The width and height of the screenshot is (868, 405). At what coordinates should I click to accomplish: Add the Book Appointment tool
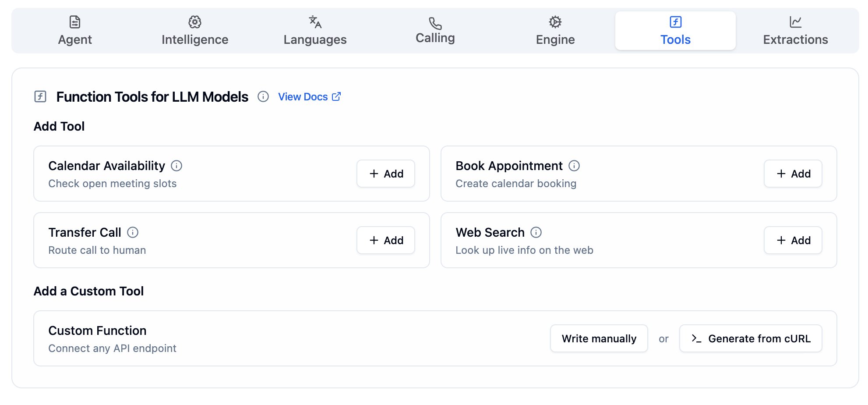[793, 174]
